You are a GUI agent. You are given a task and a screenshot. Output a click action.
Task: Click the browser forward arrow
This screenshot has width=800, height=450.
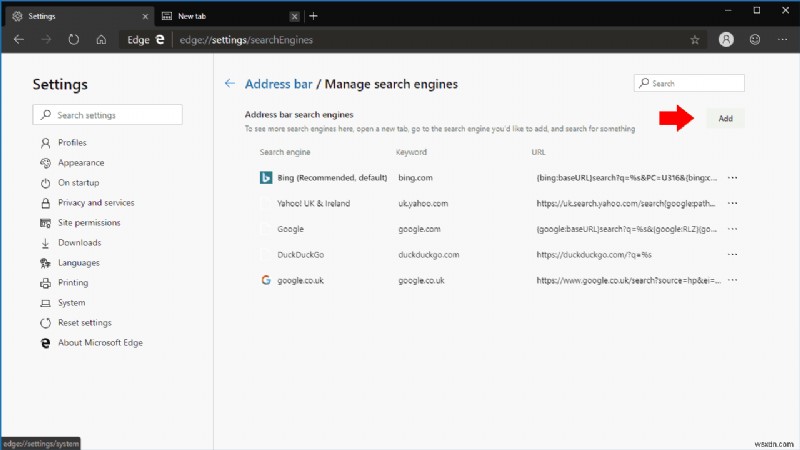tap(46, 39)
